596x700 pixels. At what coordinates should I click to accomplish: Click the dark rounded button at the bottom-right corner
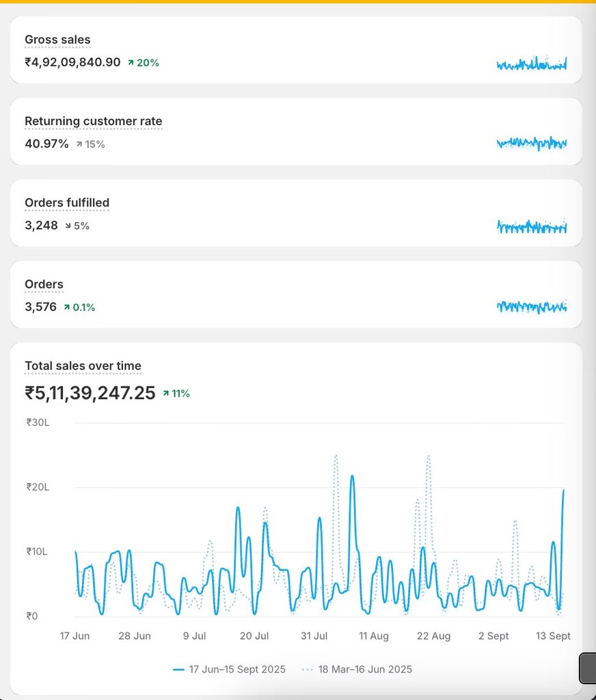click(x=587, y=668)
